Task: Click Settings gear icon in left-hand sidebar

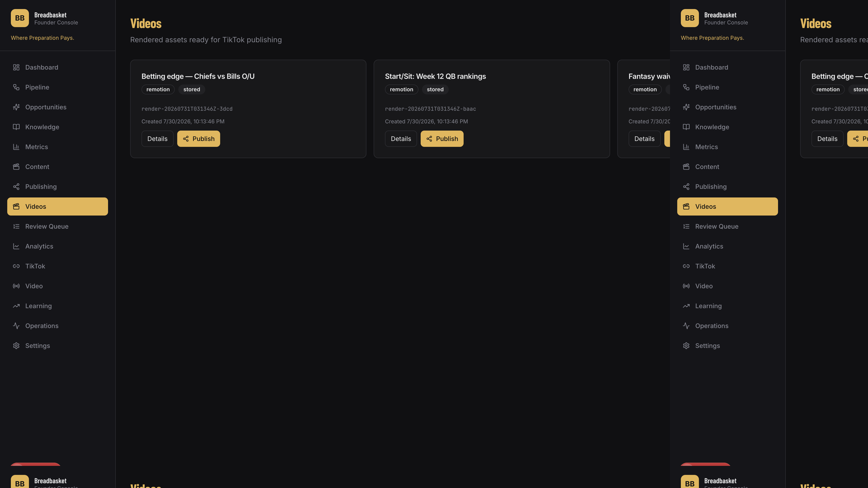Action: coord(16,345)
